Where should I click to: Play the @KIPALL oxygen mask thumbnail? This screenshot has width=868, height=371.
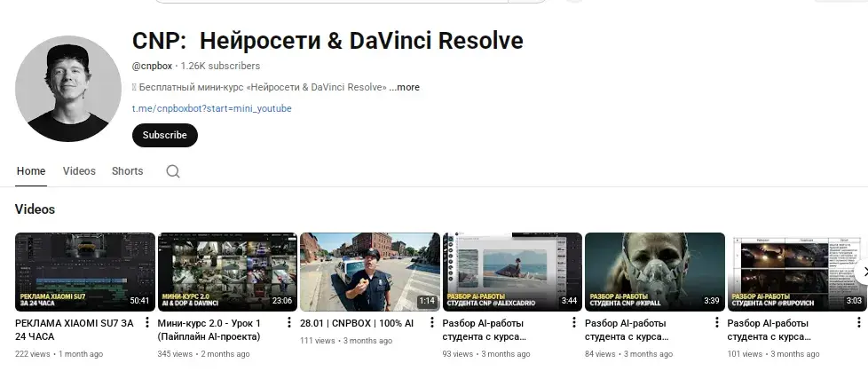tap(654, 272)
